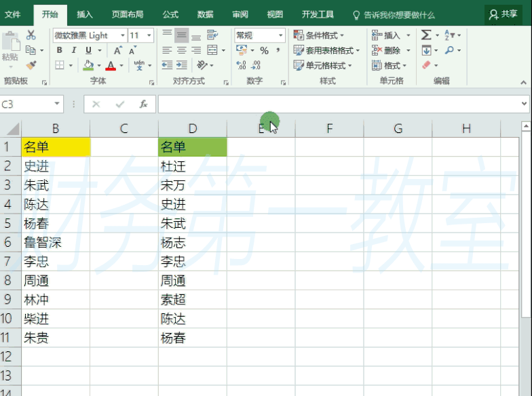Switch to the 开发工具 tab
The image size is (532, 396).
tap(318, 14)
